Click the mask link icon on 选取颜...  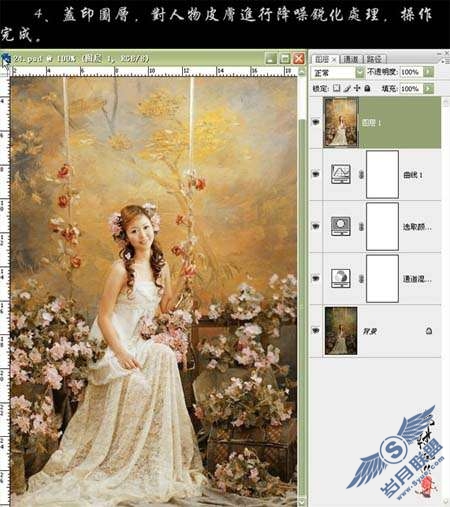pos(361,227)
